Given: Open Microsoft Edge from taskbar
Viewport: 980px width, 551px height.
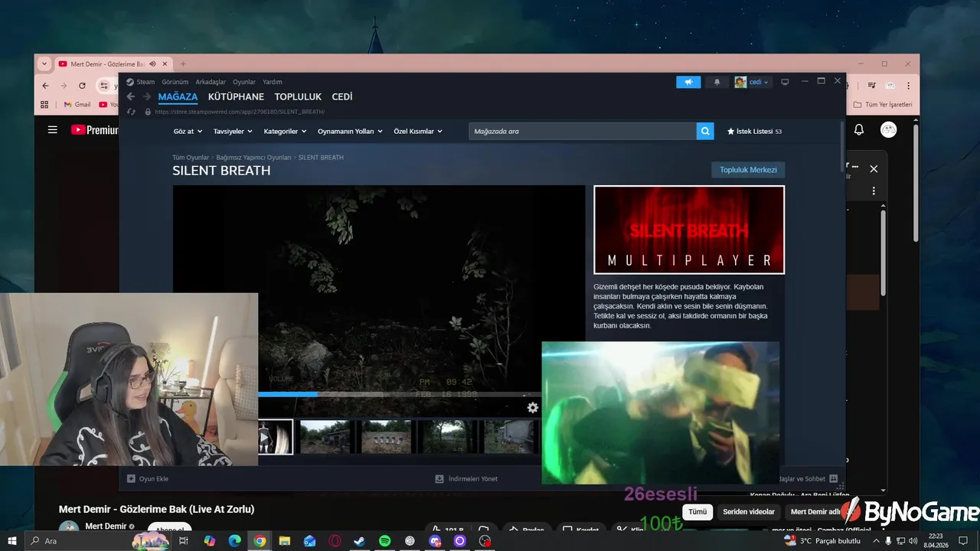Looking at the screenshot, I should pos(234,541).
